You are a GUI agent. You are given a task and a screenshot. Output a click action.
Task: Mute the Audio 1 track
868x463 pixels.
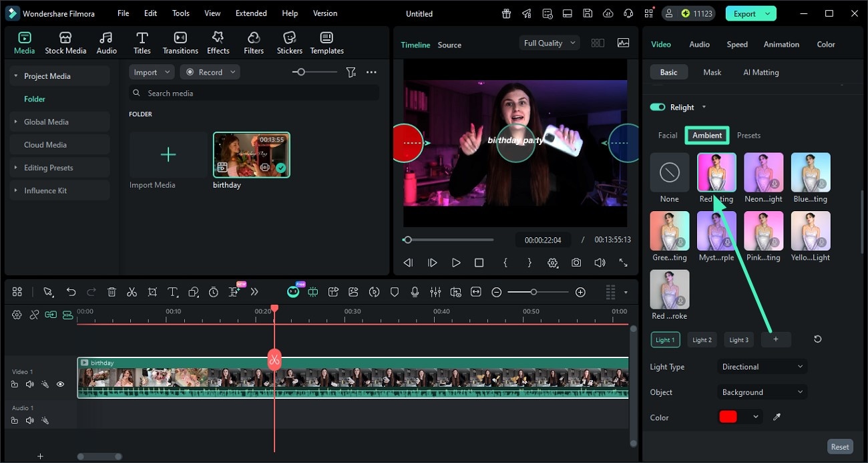point(29,420)
